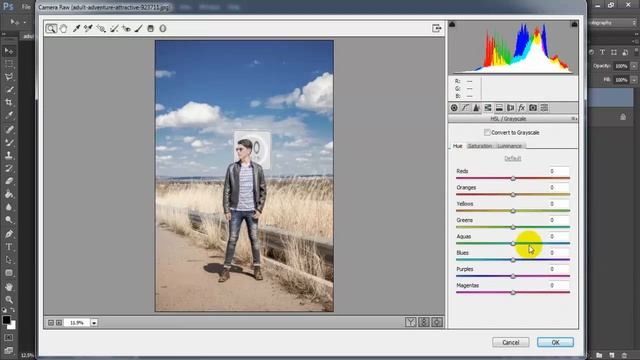The height and width of the screenshot is (360, 640).
Task: Select the Targeted Adjustment tool
Action: click(x=101, y=29)
